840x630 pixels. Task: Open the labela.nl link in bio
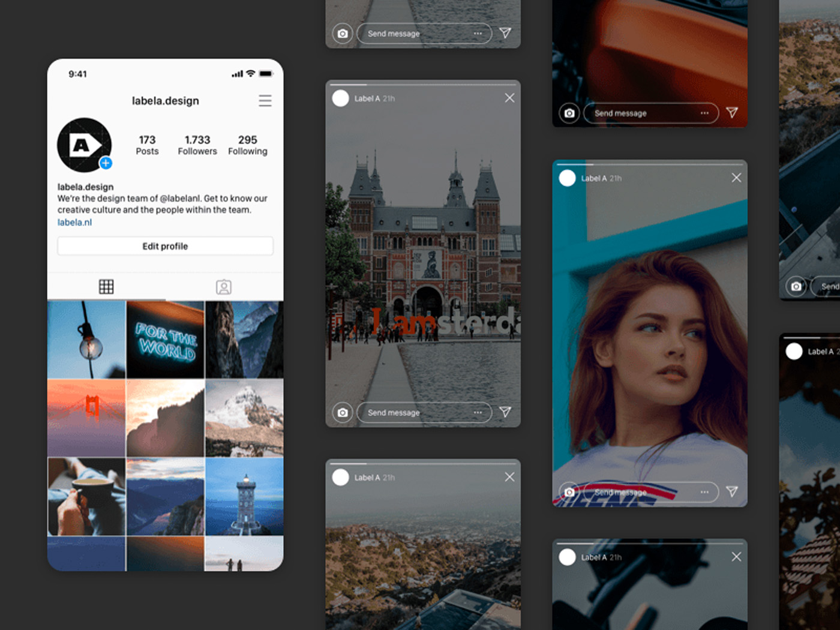click(75, 222)
